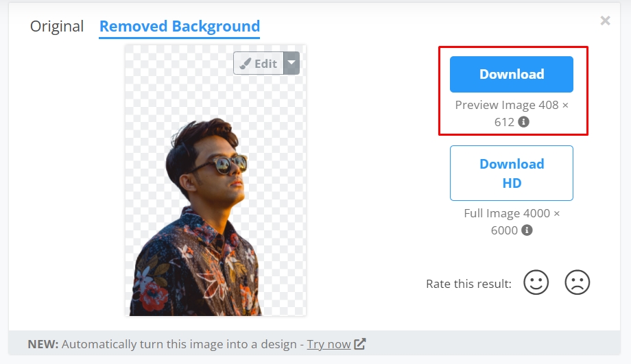Click the man's background-removed image preview
The image size is (631, 364).
[x=215, y=180]
